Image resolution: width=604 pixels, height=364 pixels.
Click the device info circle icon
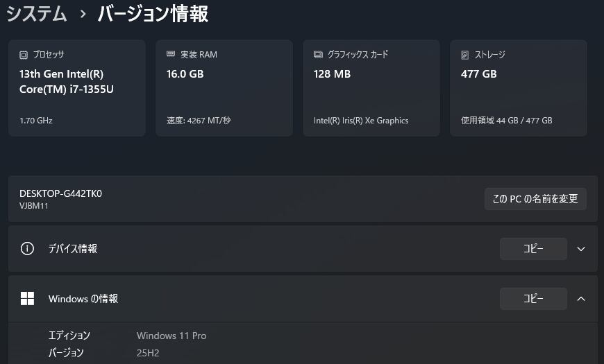pyautogui.click(x=27, y=249)
